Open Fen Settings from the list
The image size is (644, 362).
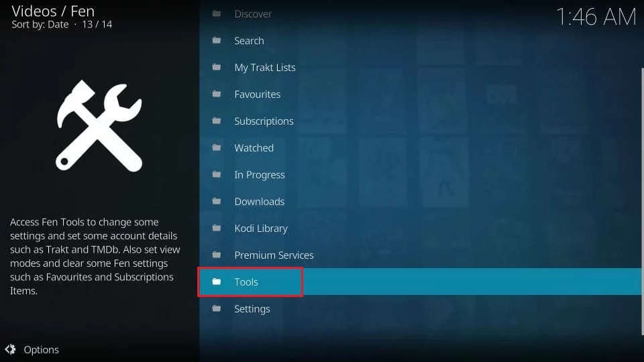(x=252, y=309)
